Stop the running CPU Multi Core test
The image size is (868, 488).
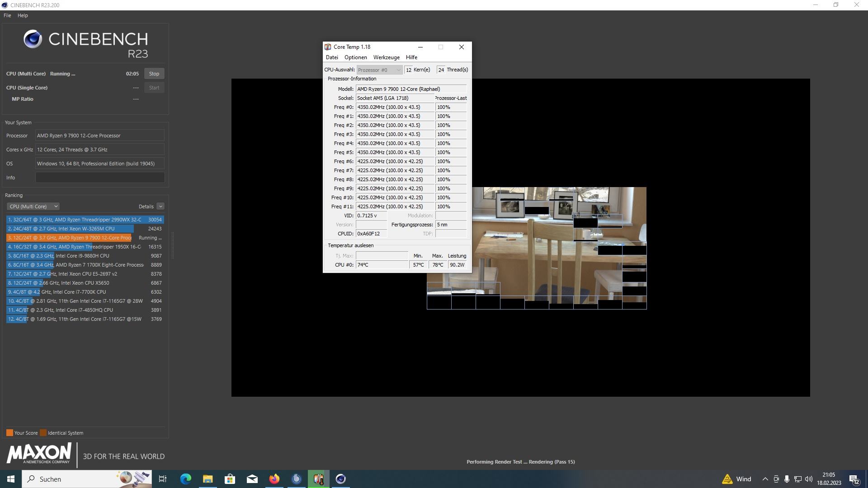pos(154,74)
